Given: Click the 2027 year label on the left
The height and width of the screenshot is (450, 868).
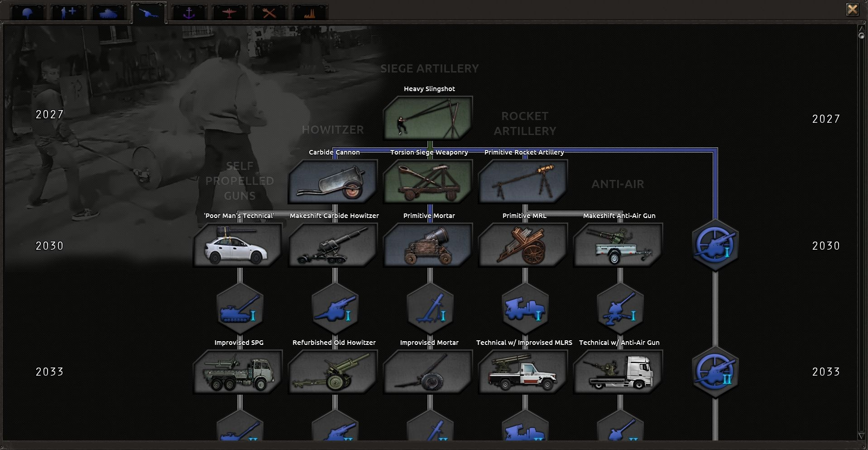Looking at the screenshot, I should pos(50,114).
